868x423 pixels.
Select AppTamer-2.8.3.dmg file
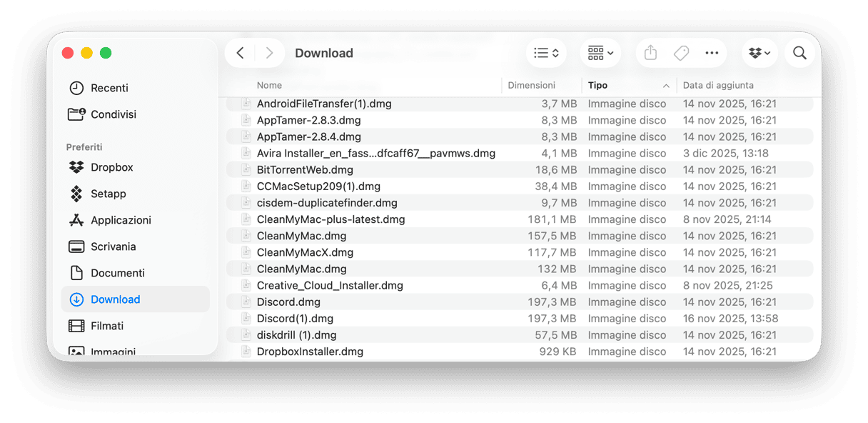pyautogui.click(x=520, y=120)
